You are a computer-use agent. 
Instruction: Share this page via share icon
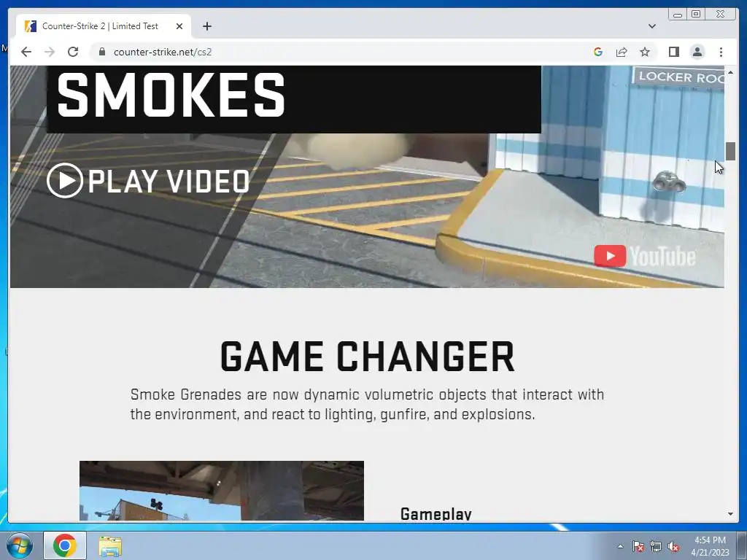[x=622, y=52]
